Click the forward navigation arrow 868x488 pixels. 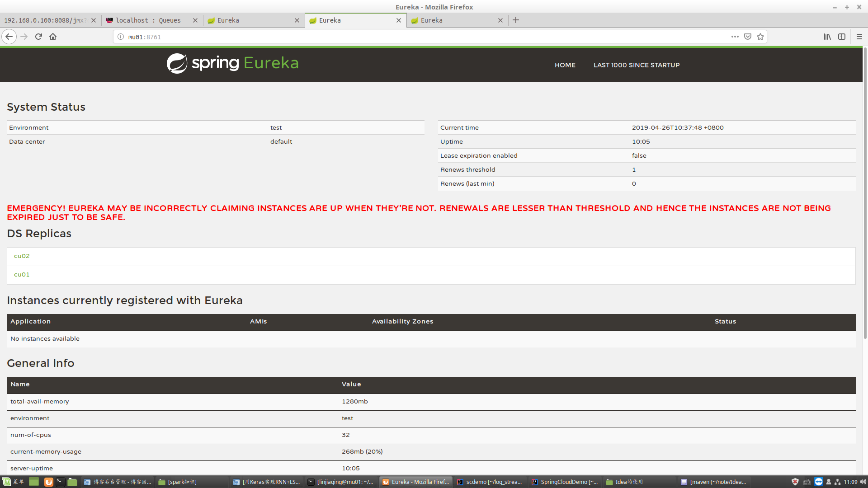24,37
